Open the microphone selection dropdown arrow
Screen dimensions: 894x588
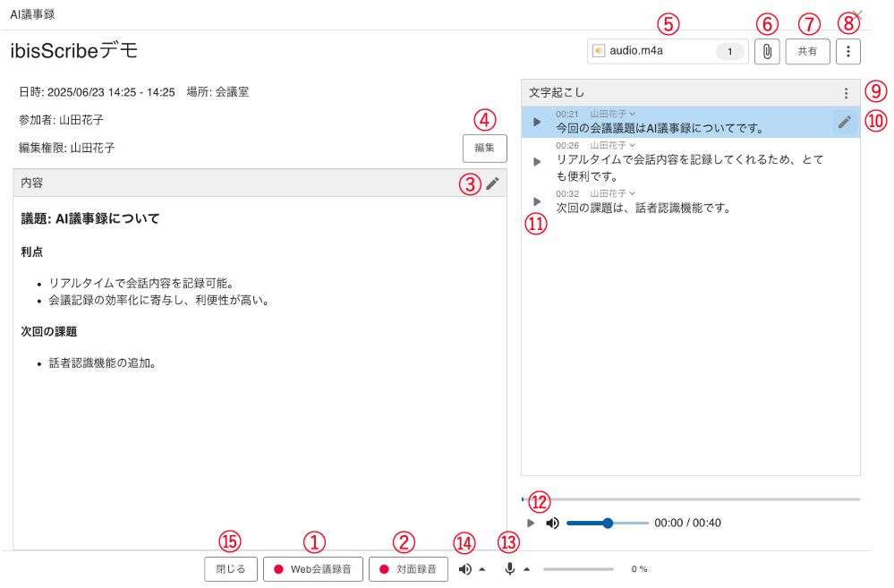526,568
